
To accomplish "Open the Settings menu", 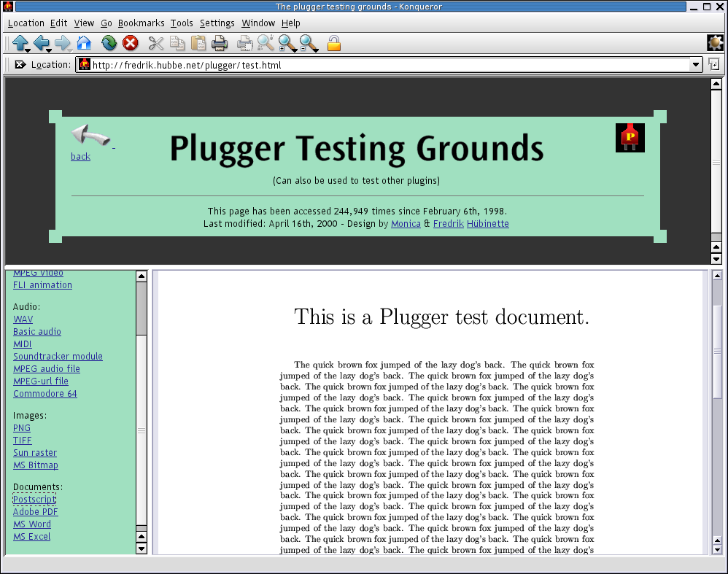I will click(x=217, y=23).
